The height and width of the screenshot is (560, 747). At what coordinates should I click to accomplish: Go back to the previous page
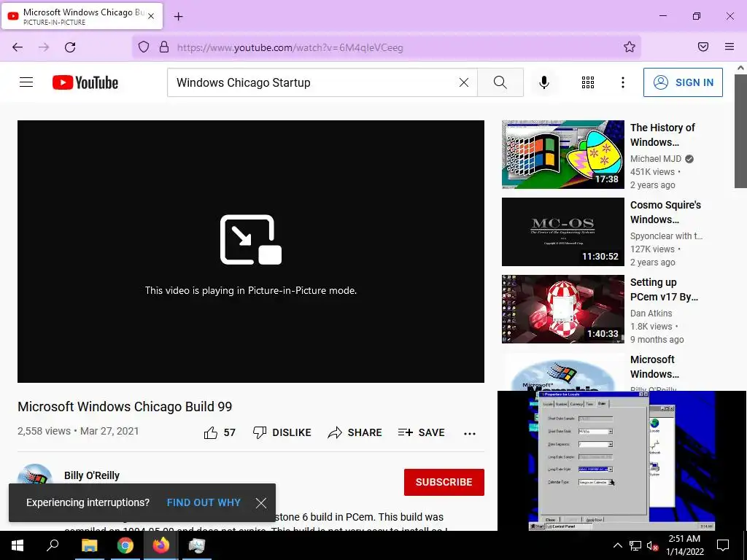click(x=18, y=47)
